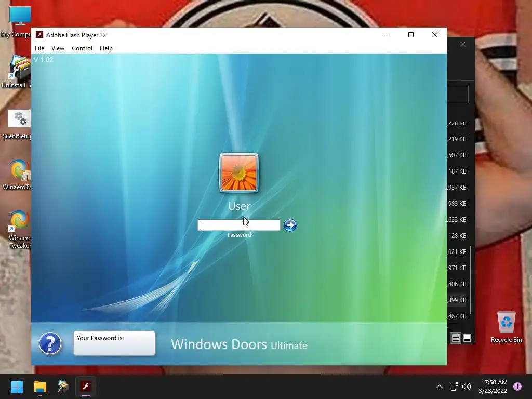Open File Explorer from the taskbar
532x399 pixels.
(x=39, y=387)
